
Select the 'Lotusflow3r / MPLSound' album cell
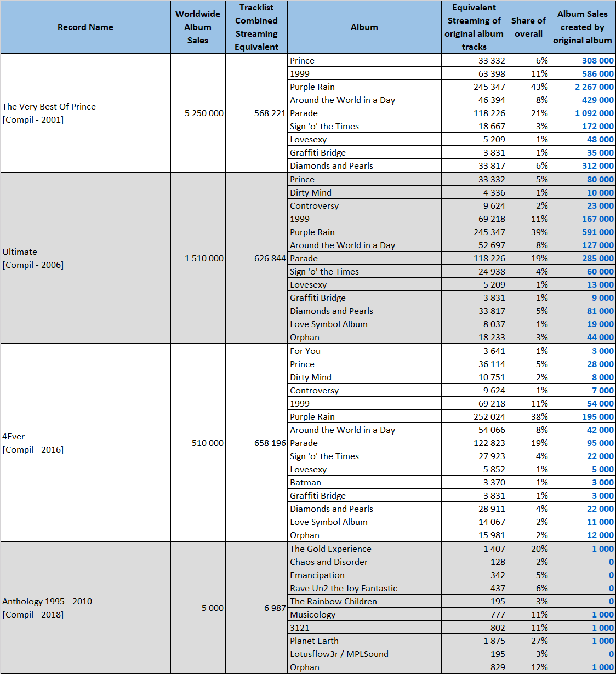click(x=364, y=654)
